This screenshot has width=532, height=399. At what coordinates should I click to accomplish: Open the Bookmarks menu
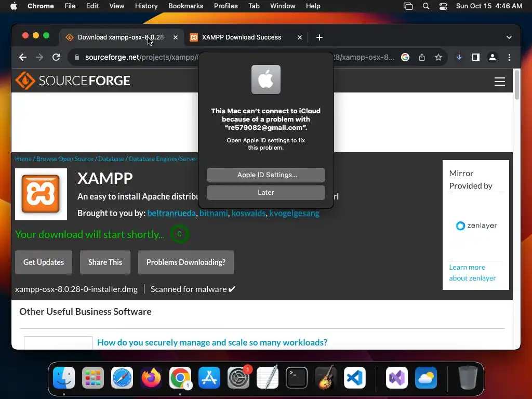tap(185, 6)
